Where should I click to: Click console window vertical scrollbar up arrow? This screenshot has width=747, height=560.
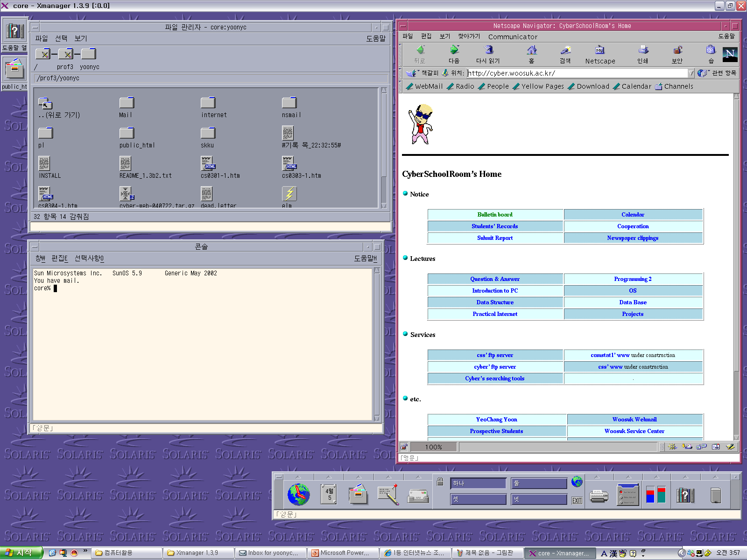click(377, 270)
